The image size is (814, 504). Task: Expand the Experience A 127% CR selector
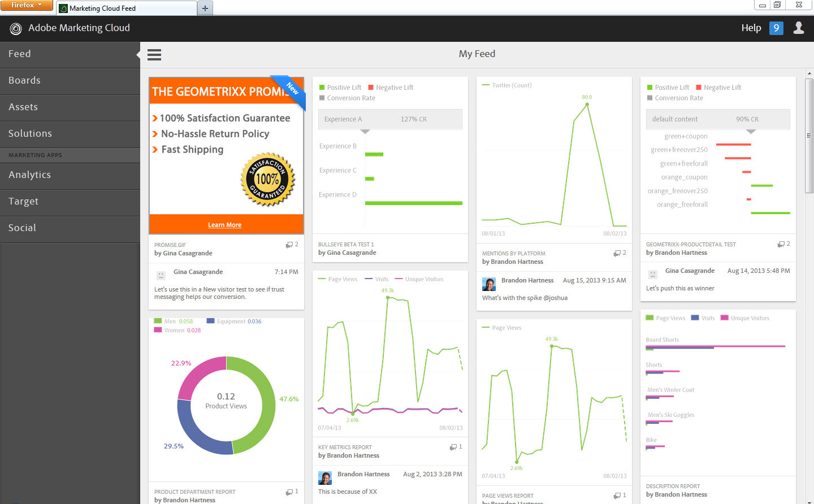click(389, 119)
